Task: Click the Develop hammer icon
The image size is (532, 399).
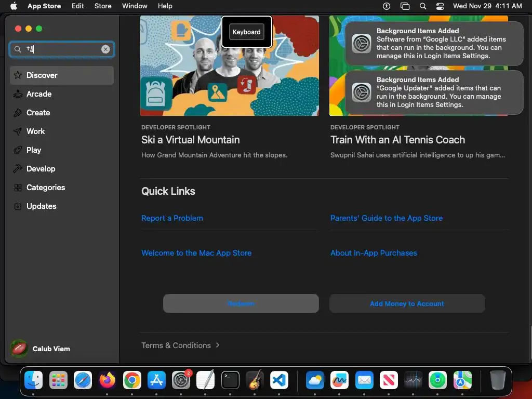Action: click(x=18, y=169)
